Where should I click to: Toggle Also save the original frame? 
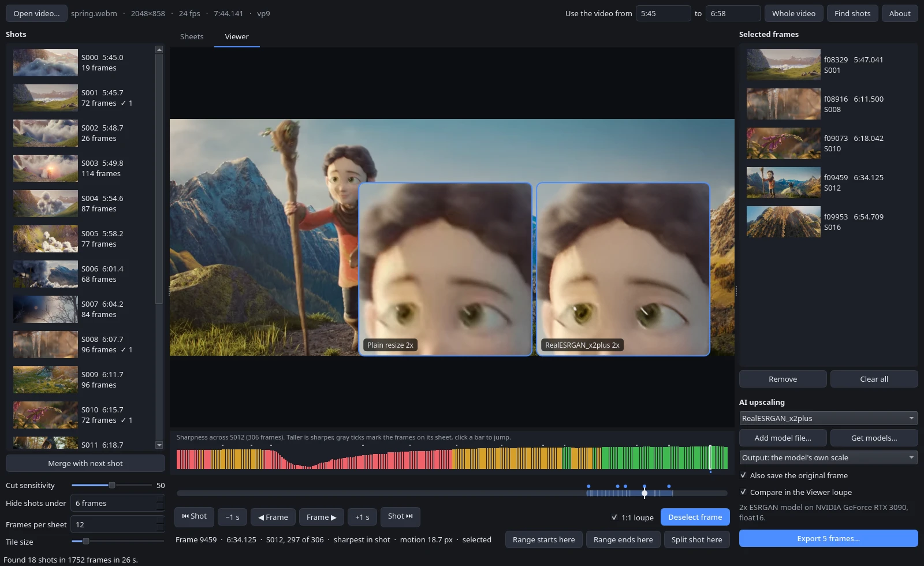(x=743, y=476)
